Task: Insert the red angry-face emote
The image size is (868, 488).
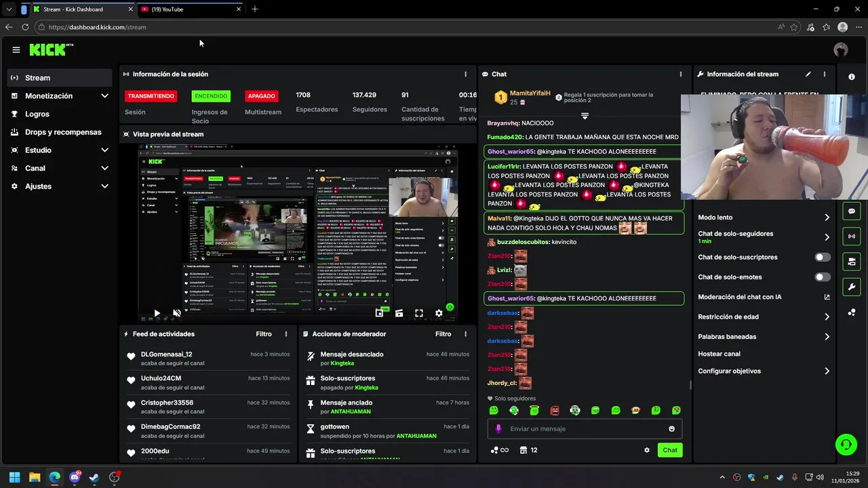Action: [555, 410]
